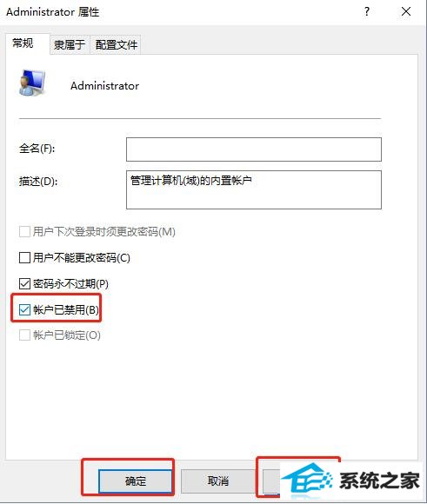Click the help question mark button

tap(367, 12)
